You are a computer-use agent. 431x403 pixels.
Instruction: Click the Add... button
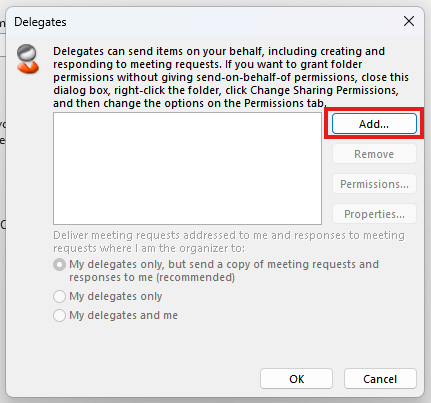(x=374, y=124)
